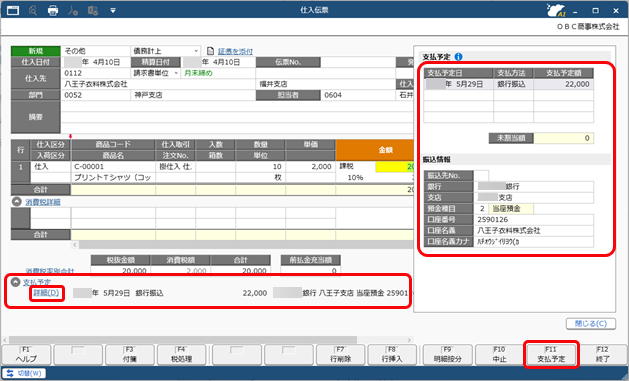Click the F11 支払予定 function key
Viewport: 629px width, 381px height.
(x=551, y=355)
